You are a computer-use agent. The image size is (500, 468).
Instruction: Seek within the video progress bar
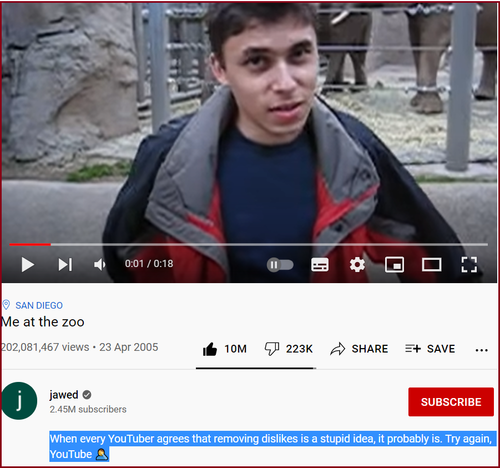tap(249, 245)
